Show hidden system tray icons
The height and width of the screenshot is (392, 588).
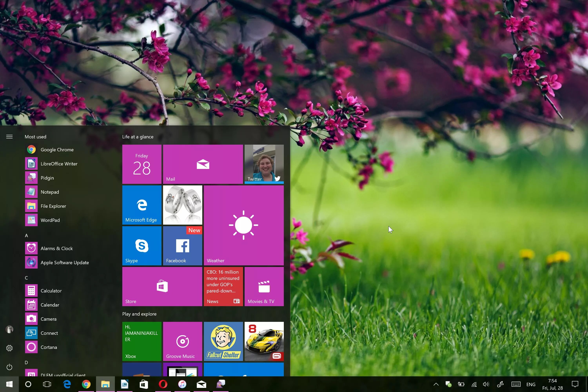coord(436,384)
